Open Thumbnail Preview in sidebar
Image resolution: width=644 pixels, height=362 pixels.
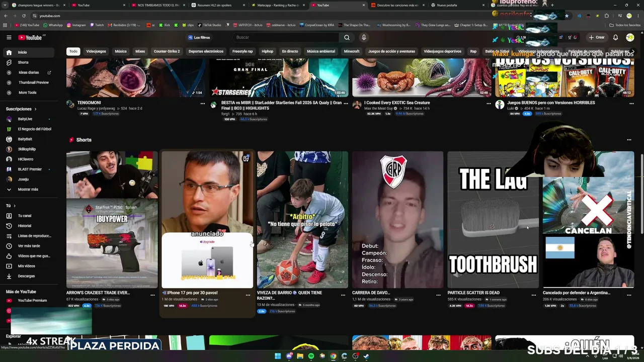coord(34,82)
